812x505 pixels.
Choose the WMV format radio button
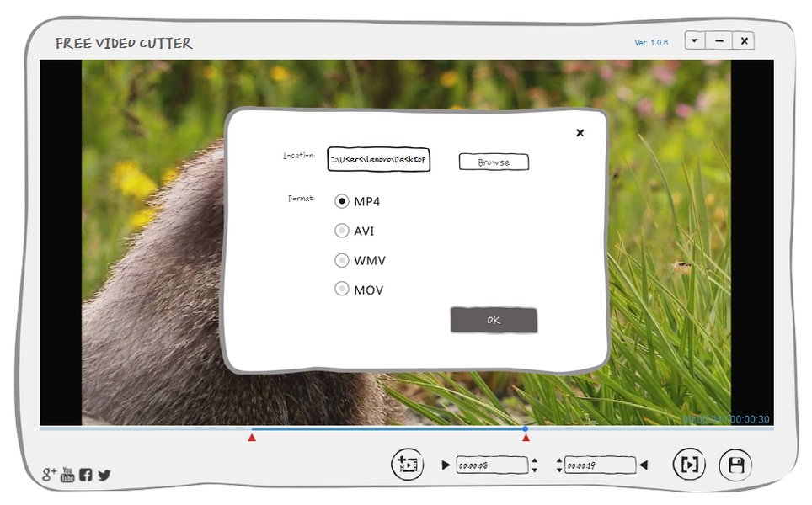click(342, 260)
